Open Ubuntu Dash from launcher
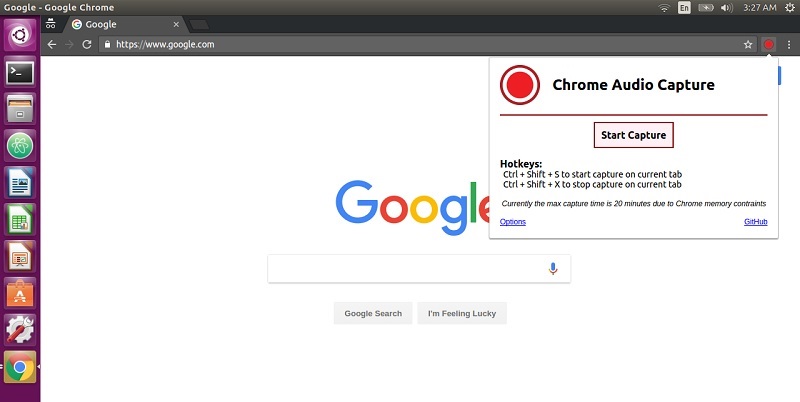The image size is (800, 402). [x=20, y=35]
